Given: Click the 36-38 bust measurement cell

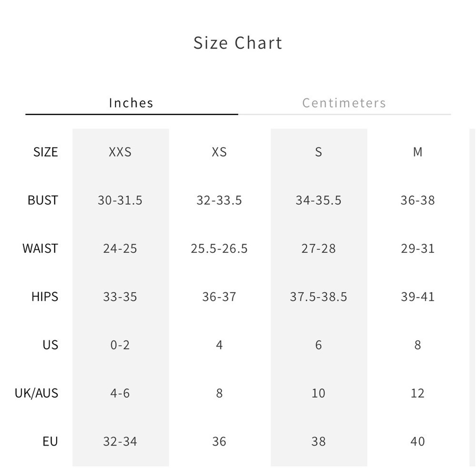Looking at the screenshot, I should (417, 200).
